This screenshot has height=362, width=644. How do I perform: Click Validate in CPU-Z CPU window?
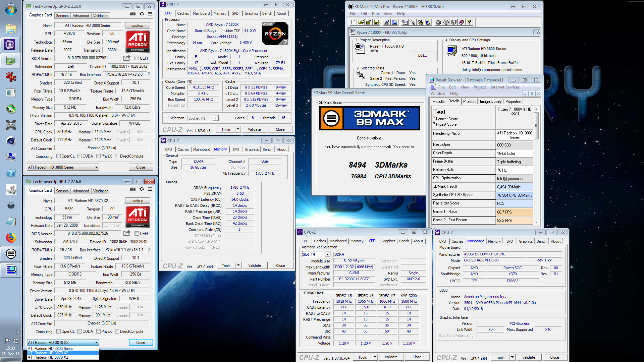pos(254,129)
